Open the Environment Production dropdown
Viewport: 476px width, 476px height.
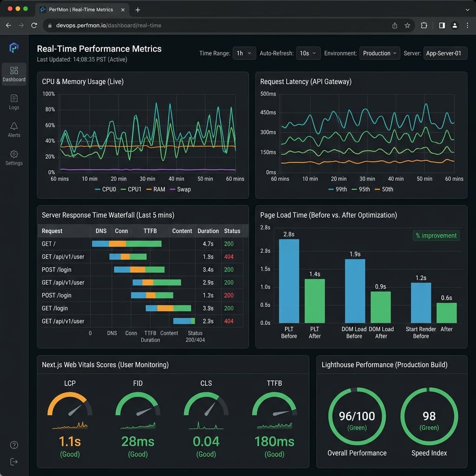pyautogui.click(x=379, y=53)
